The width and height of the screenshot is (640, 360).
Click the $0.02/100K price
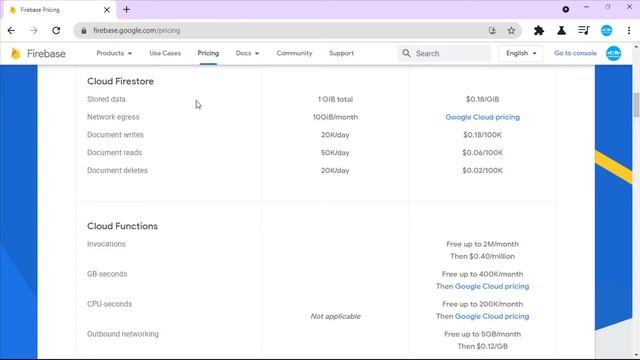click(482, 171)
